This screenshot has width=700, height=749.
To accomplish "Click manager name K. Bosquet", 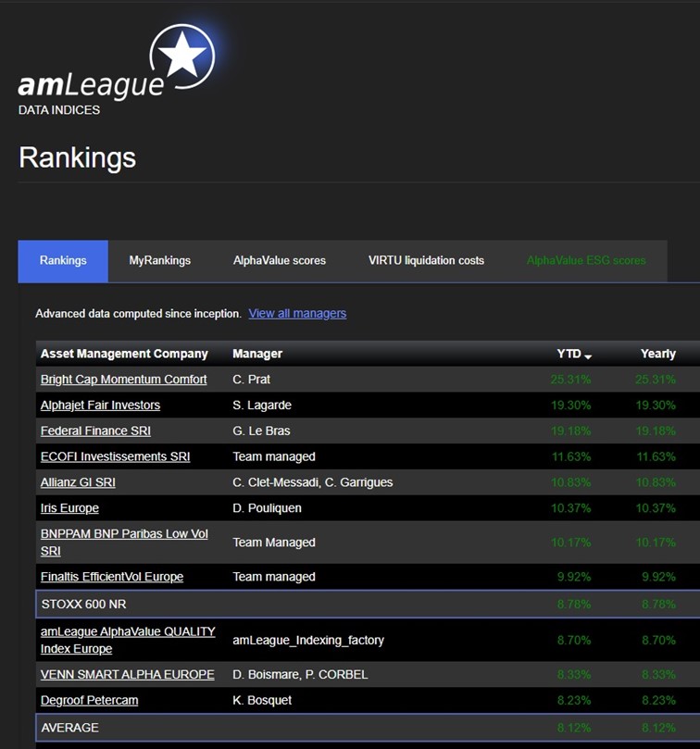I will (262, 700).
